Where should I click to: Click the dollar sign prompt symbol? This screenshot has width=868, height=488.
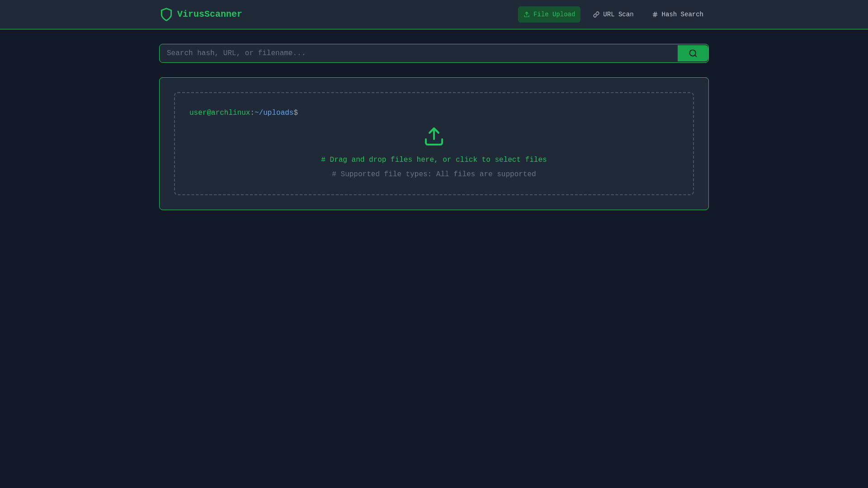pyautogui.click(x=296, y=113)
